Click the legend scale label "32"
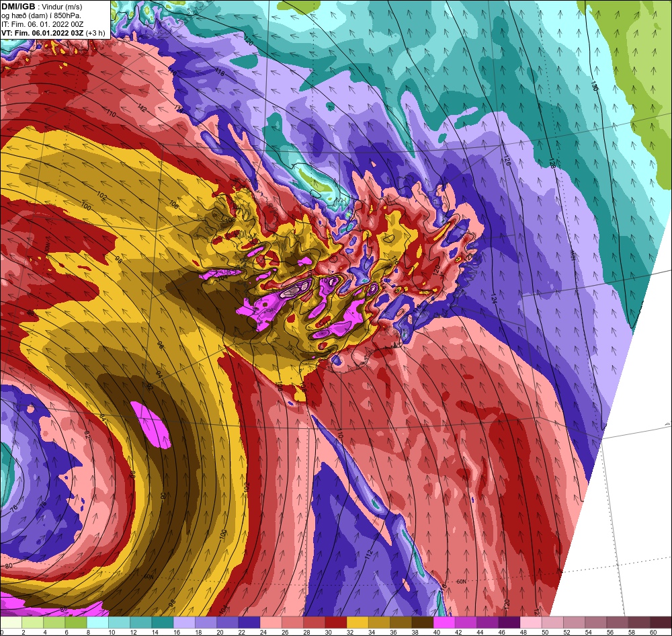Viewport: 672px width, 636px height. [349, 632]
